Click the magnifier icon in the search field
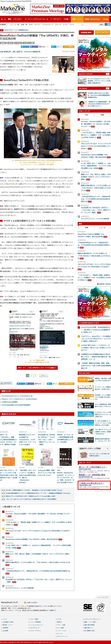Screen dimensions: 111x644 coord(82,24)
